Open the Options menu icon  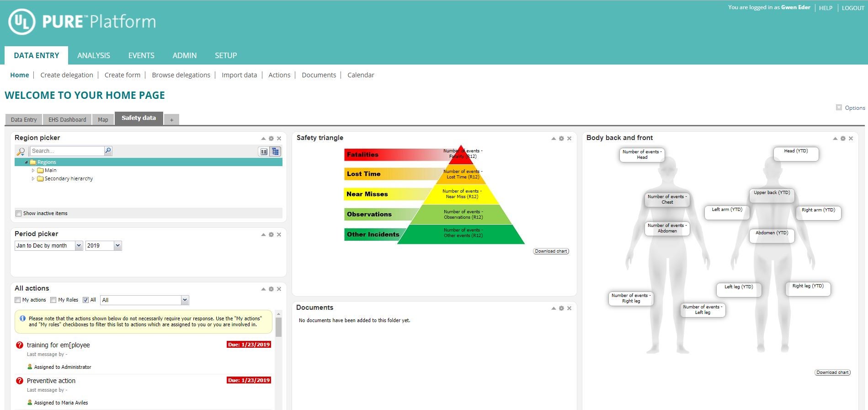839,108
